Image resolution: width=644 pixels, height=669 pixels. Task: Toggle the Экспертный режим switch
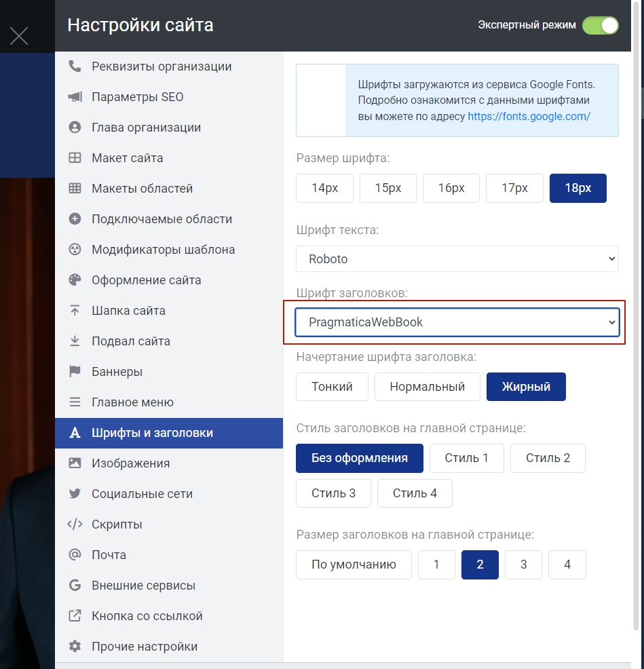tap(600, 25)
